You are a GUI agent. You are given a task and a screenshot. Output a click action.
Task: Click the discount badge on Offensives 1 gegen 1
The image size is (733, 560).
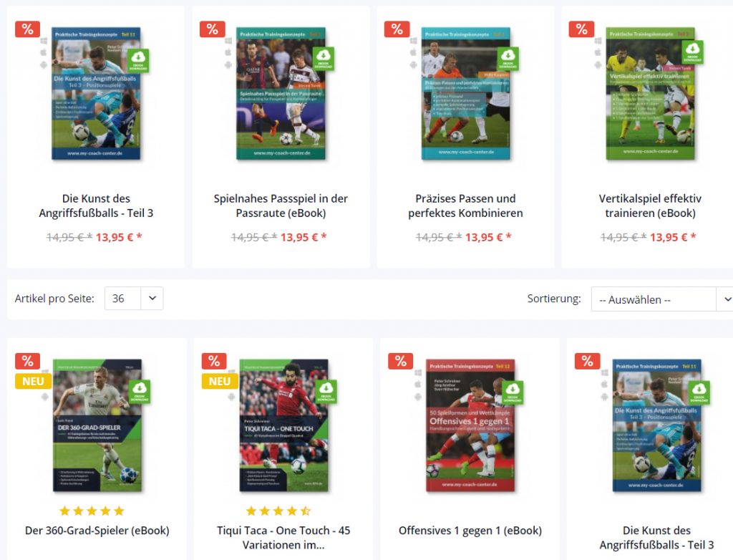tap(401, 361)
